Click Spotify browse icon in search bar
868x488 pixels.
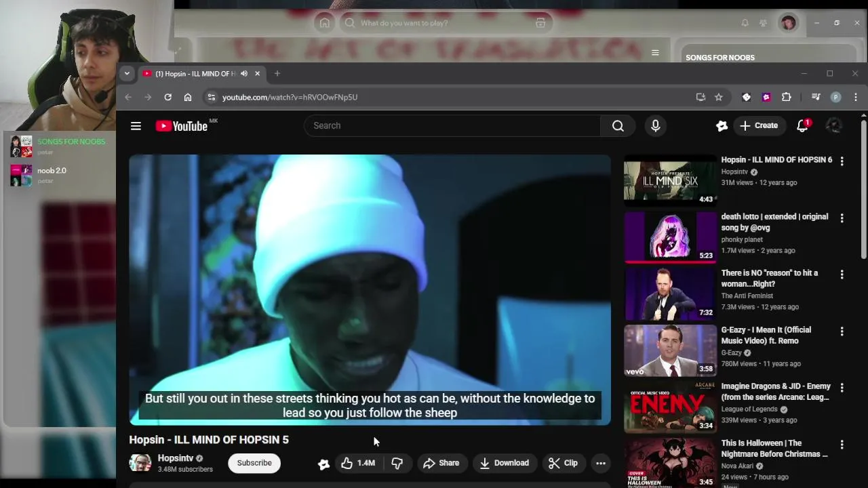pos(540,23)
